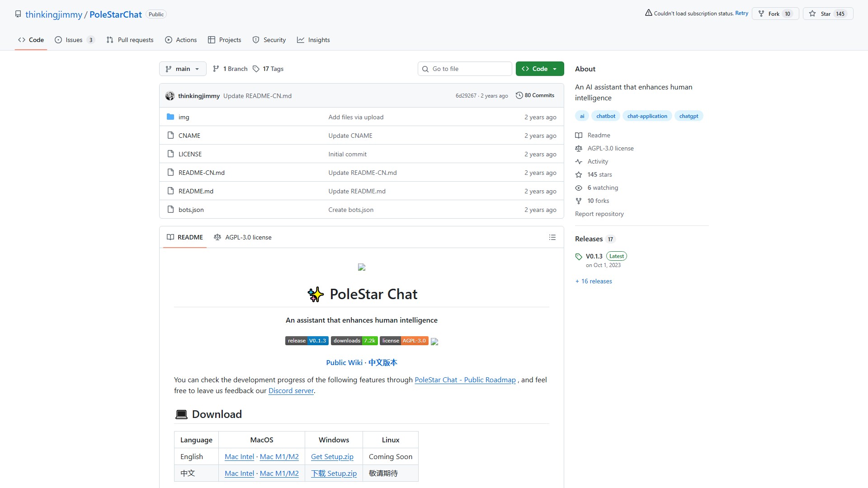The height and width of the screenshot is (488, 868).
Task: Click the Fork button icon
Action: tap(761, 14)
